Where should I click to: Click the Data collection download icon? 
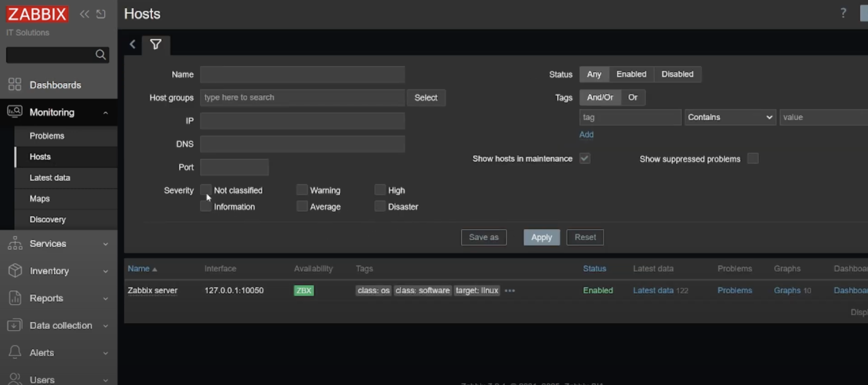(15, 325)
